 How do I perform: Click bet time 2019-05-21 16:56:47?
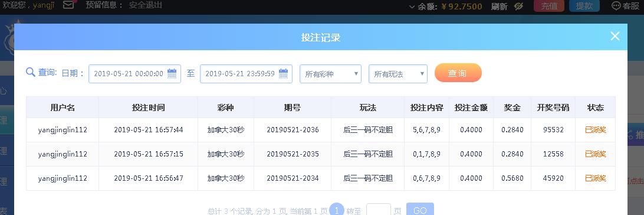148,178
